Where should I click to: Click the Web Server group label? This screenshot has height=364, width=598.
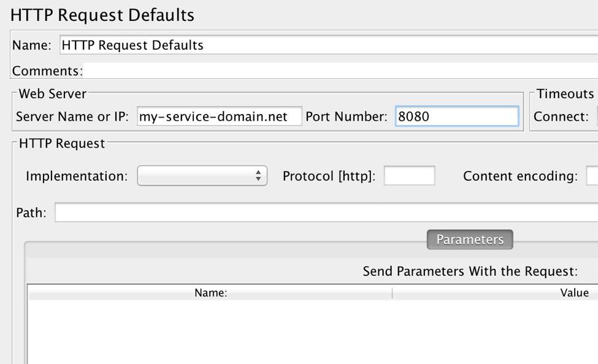point(52,94)
